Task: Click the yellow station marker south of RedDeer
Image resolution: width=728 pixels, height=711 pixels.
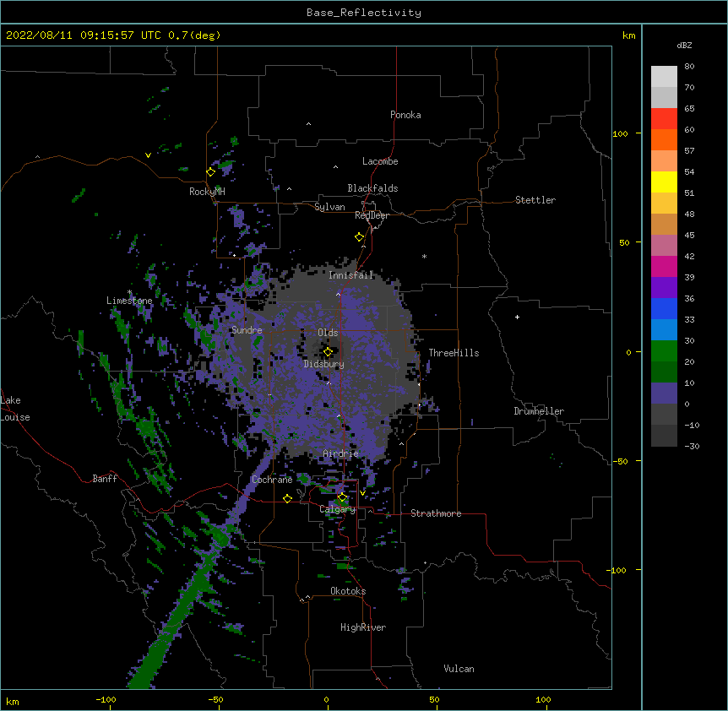Action: coord(360,237)
